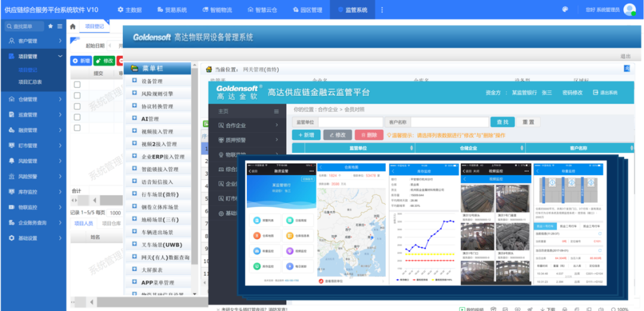Click 密码修改 in supervision platform header
The image size is (644, 311).
(x=572, y=93)
